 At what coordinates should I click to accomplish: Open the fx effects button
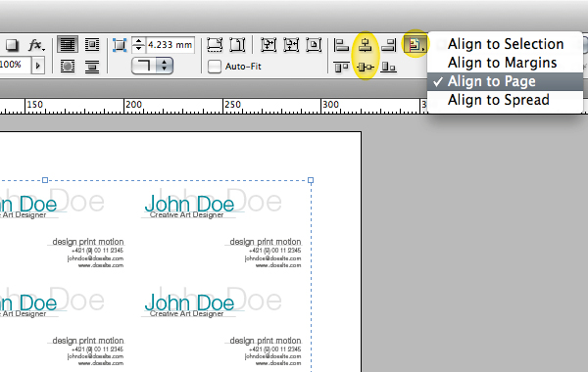pos(36,45)
